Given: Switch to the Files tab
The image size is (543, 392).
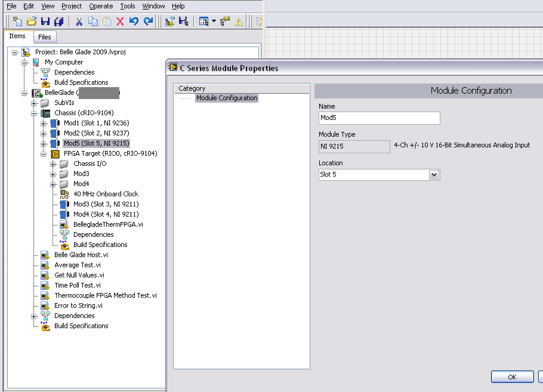Looking at the screenshot, I should 44,37.
